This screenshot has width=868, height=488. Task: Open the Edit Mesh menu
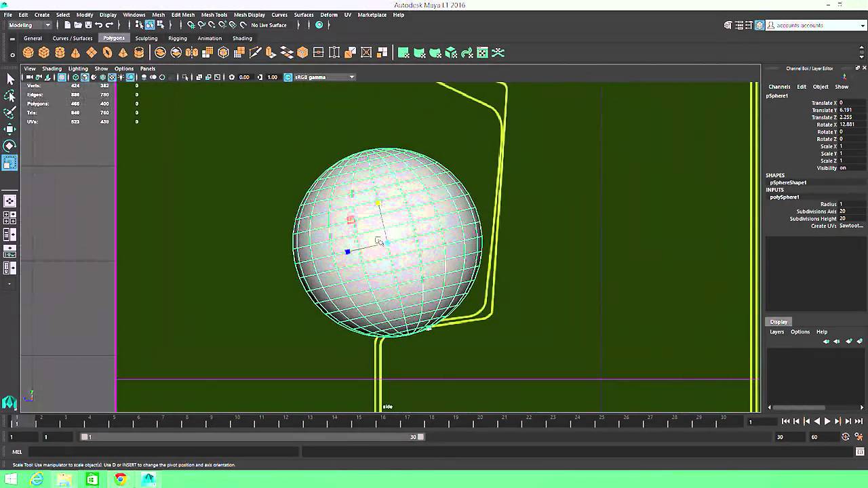pos(182,14)
